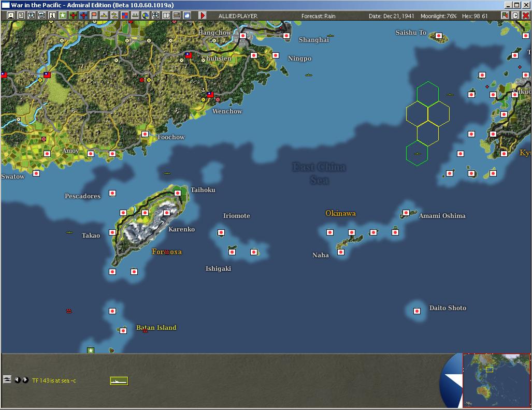Select the yellow-framed TF 143 ship icon
The width and height of the screenshot is (532, 410).
(119, 381)
